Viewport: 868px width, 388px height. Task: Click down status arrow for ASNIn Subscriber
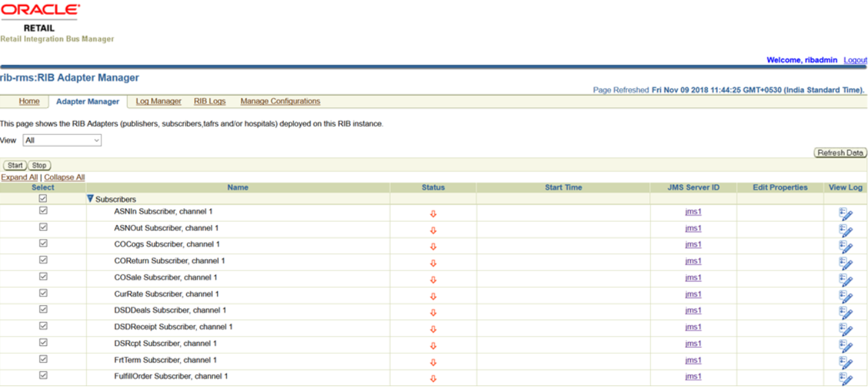(433, 214)
